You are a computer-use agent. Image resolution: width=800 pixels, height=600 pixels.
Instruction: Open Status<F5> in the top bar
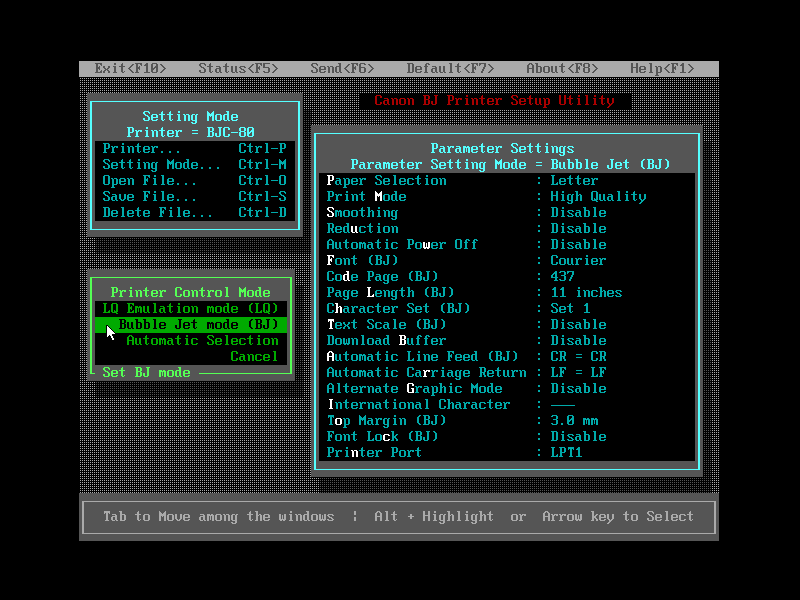coord(238,68)
